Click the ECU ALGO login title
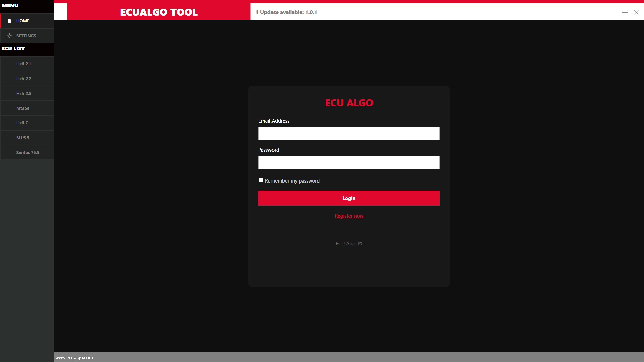 [349, 103]
